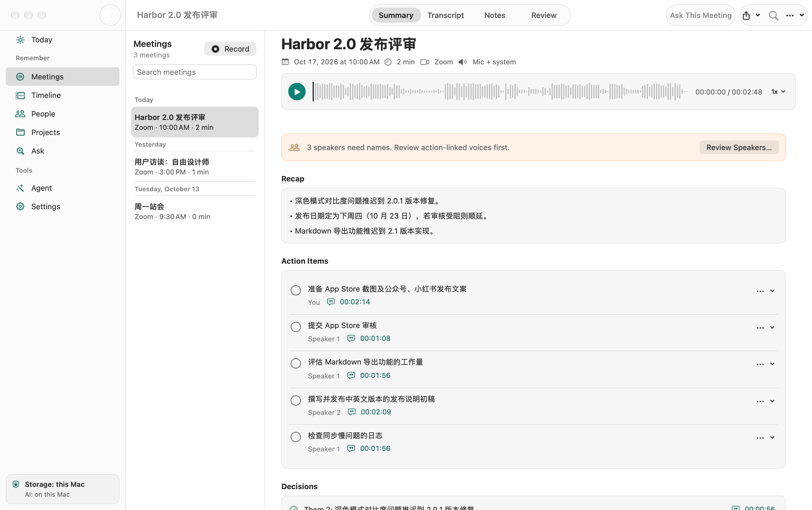Switch to the Notes tab
The width and height of the screenshot is (812, 510).
point(495,15)
